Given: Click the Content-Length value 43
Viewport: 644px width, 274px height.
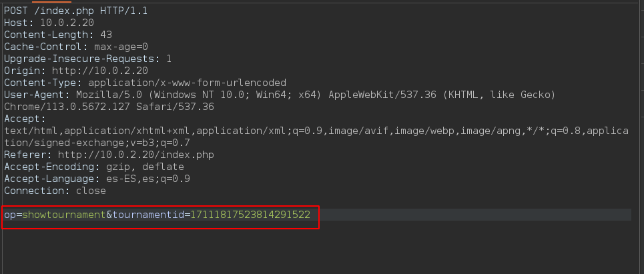Looking at the screenshot, I should (x=106, y=35).
